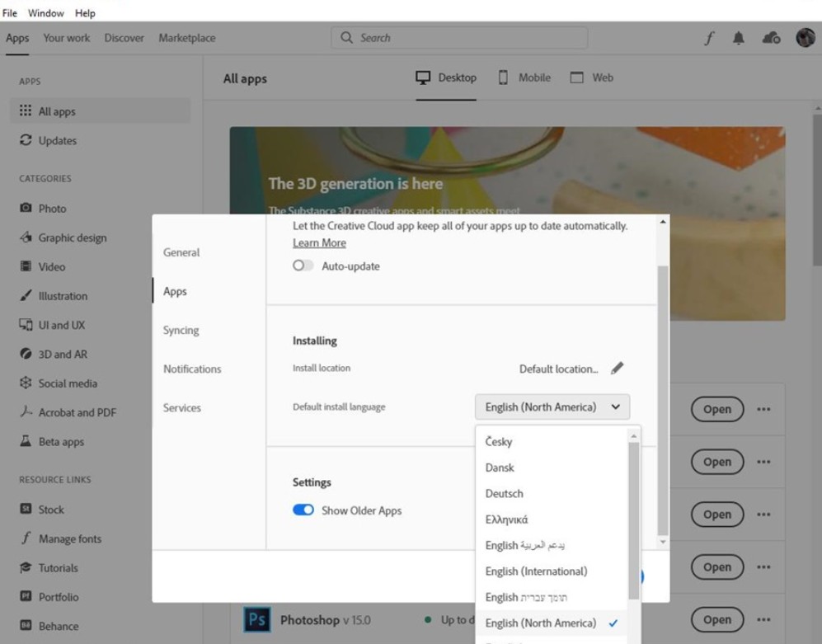Open the Graphic design category

click(x=63, y=237)
